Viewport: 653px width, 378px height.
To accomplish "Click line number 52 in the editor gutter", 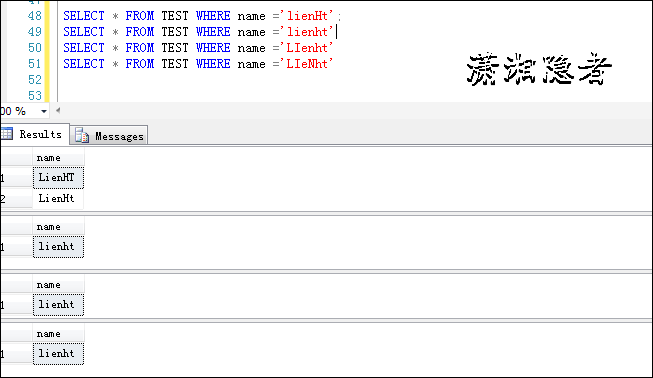I will [35, 80].
